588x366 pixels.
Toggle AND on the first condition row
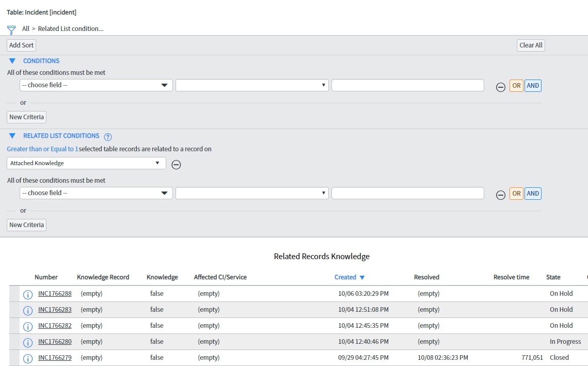[532, 85]
